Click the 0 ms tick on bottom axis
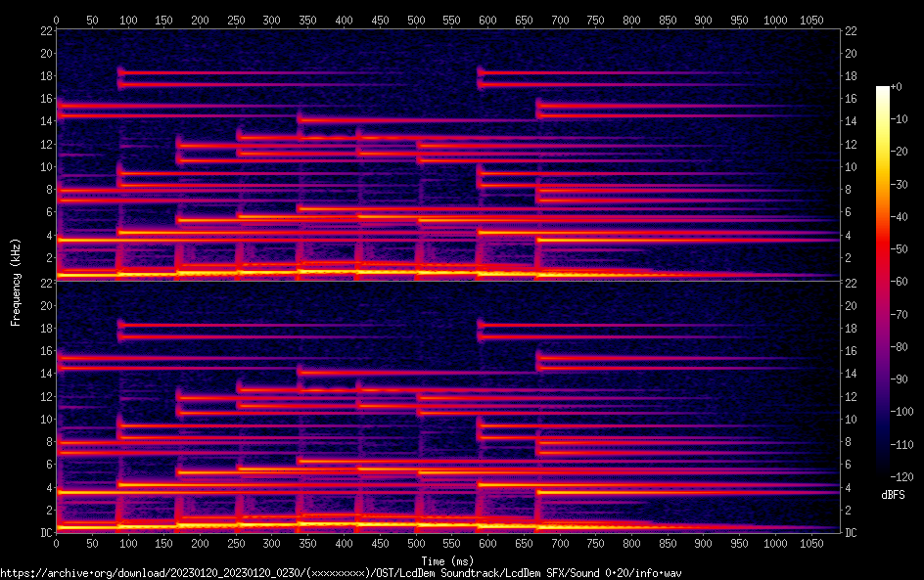This screenshot has width=924, height=580. (x=56, y=543)
